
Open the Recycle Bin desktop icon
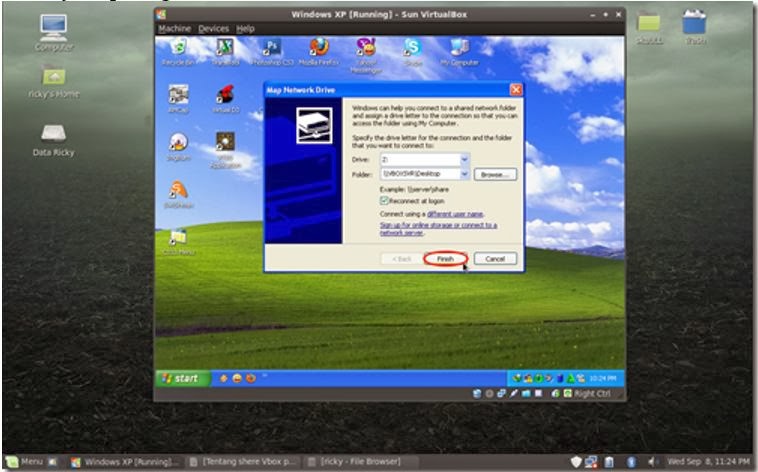(178, 51)
